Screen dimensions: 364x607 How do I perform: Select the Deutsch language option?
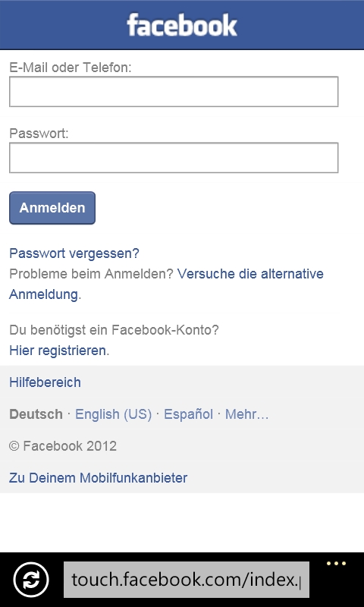[36, 414]
